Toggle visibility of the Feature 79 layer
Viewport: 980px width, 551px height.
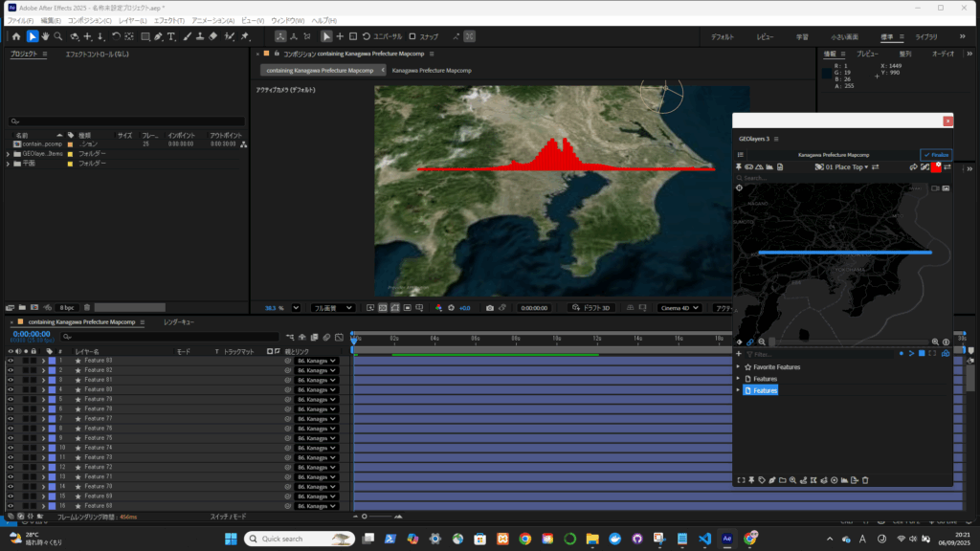click(x=11, y=399)
